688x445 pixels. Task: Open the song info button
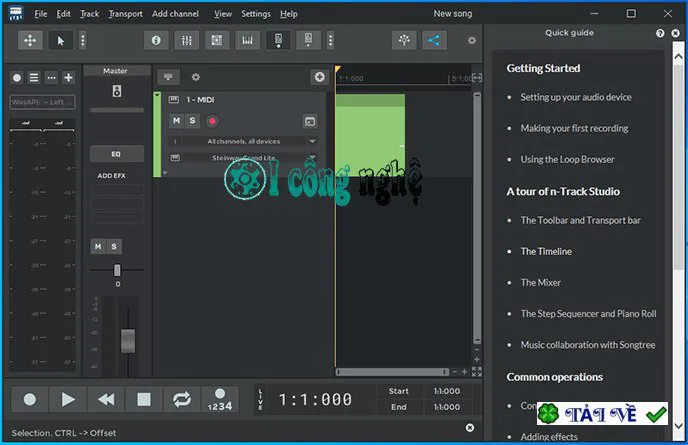[x=156, y=40]
